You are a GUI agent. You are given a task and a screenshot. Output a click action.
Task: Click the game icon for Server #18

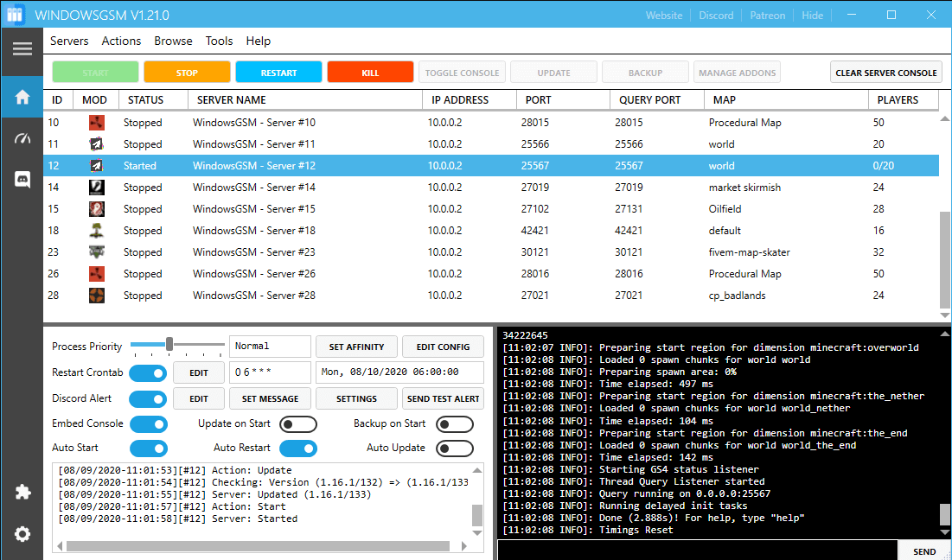tap(96, 231)
